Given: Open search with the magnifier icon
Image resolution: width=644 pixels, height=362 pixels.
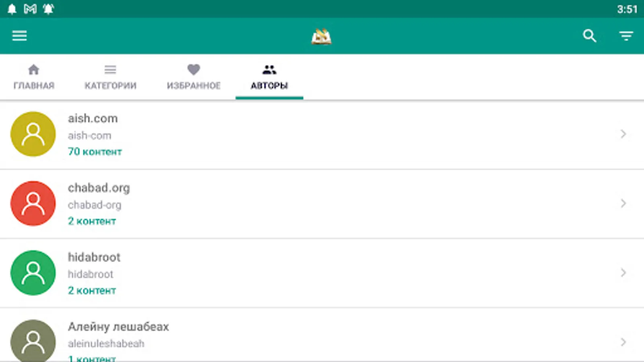Looking at the screenshot, I should [x=589, y=36].
